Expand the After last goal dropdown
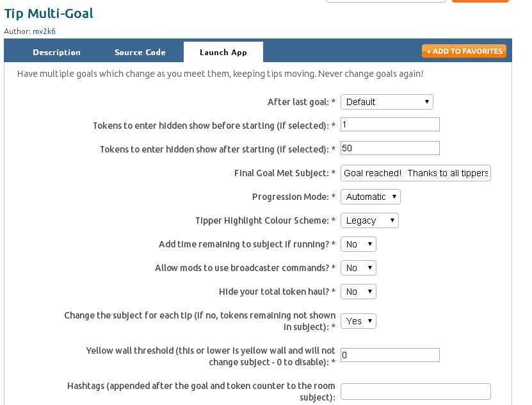 [387, 102]
